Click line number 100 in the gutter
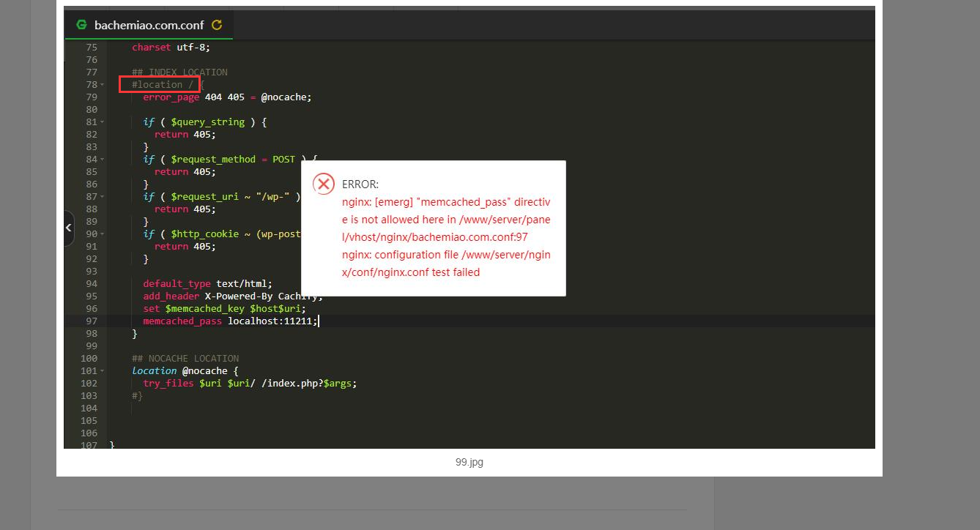Viewport: 980px width, 530px height. (x=89, y=359)
